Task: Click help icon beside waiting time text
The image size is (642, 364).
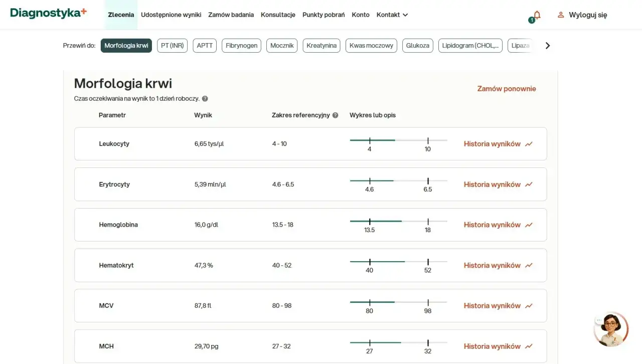Action: point(205,99)
